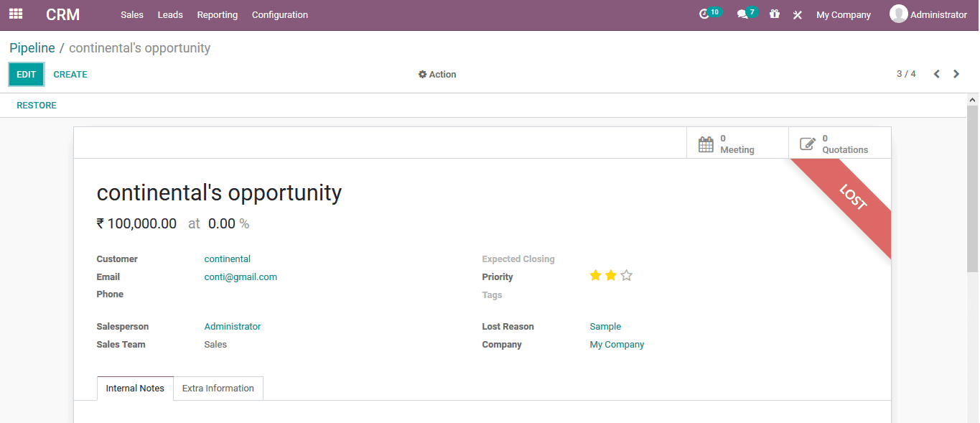Screen dimensions: 980x423
Task: Click the RESTORE button
Action: point(36,105)
